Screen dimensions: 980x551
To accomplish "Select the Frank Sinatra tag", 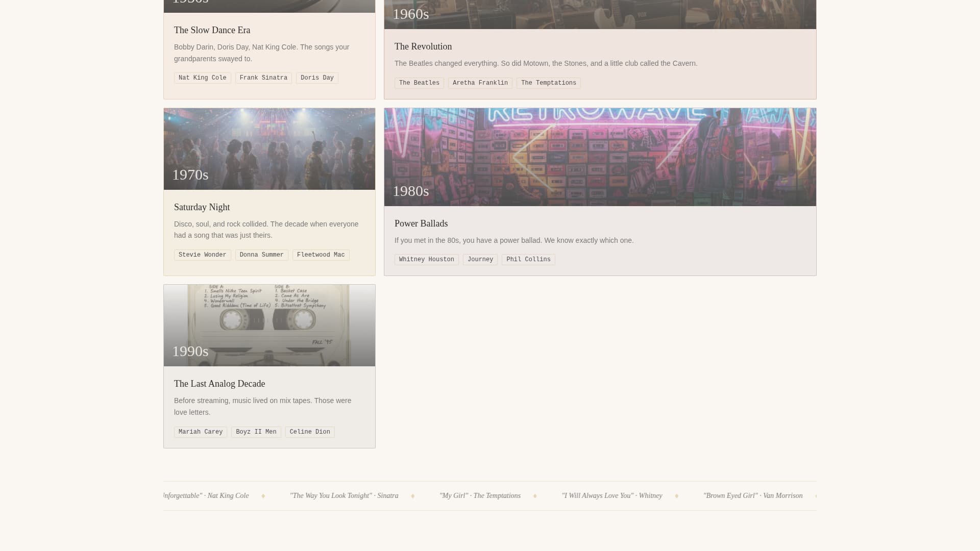I will (263, 78).
